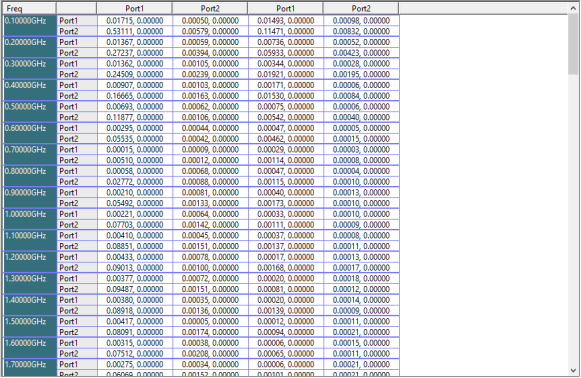Click cell value 0.00542, 0.00000
581x378 pixels.
tap(286, 117)
